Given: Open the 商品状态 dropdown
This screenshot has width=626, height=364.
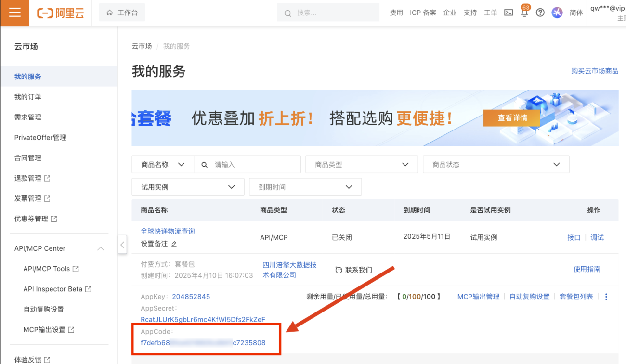Looking at the screenshot, I should point(496,164).
